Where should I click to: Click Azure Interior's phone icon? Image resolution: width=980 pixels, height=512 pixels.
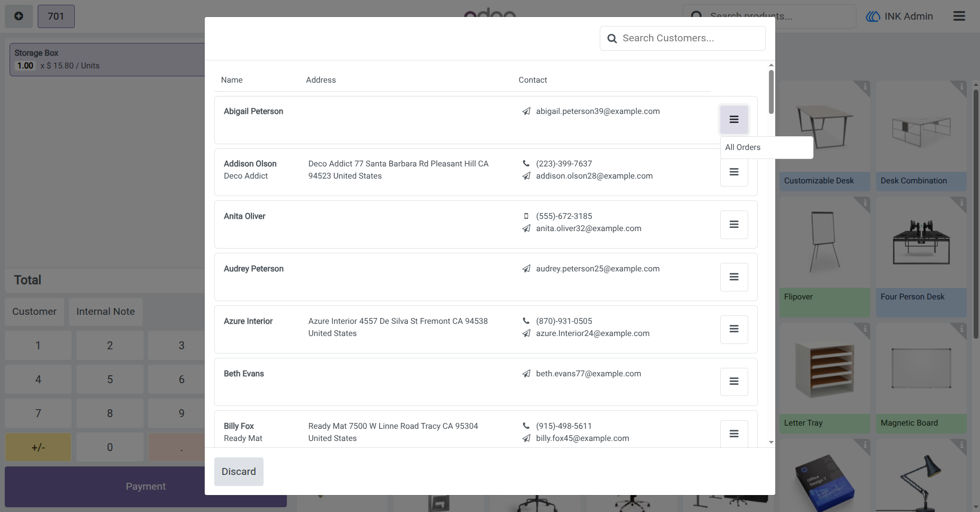[526, 321]
